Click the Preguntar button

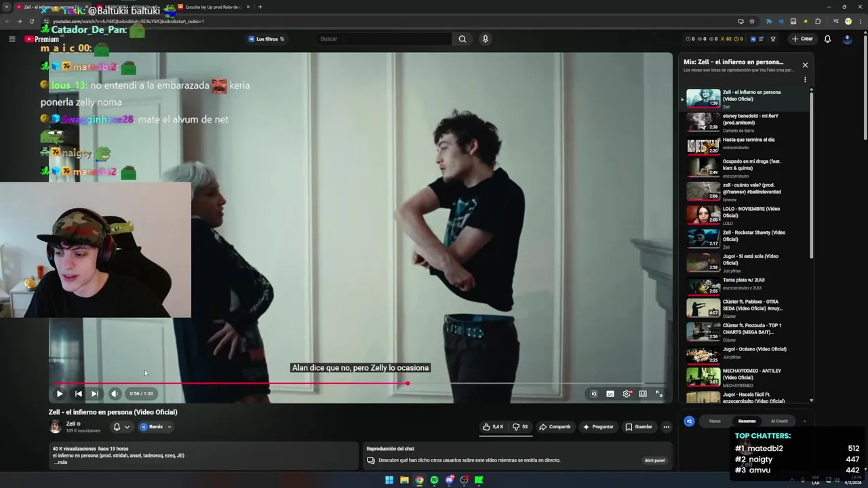click(x=598, y=427)
